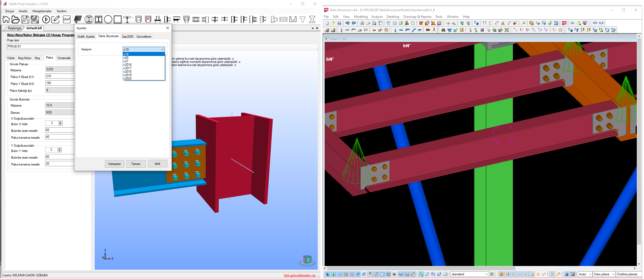The height and width of the screenshot is (279, 644).
Task: Click the red Tekla component catalog icon
Action: tap(564, 23)
